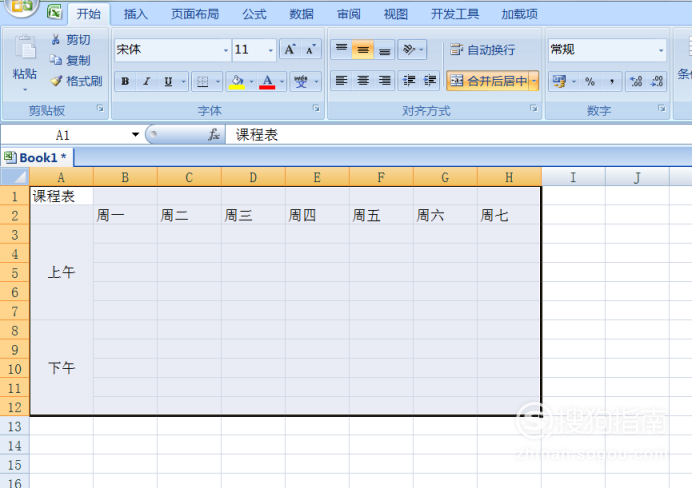Increase font size with large A
Screen dimensions: 692x488
click(x=290, y=49)
